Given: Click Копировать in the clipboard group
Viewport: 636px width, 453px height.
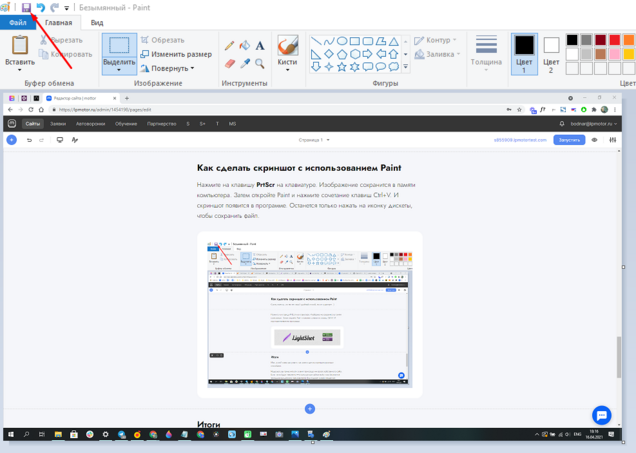Looking at the screenshot, I should click(65, 54).
